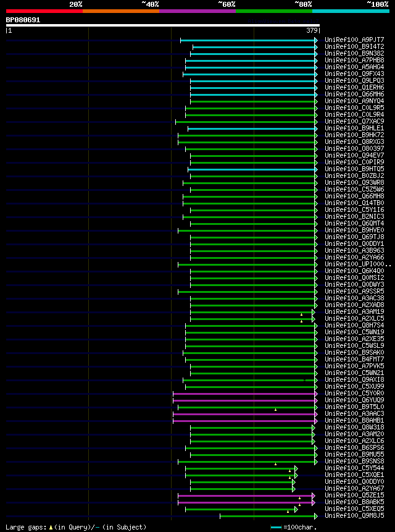This screenshot has height=532, width=395.
Task: Open the UniRef100_Q14TB0 entry
Action: pyautogui.click(x=354, y=203)
